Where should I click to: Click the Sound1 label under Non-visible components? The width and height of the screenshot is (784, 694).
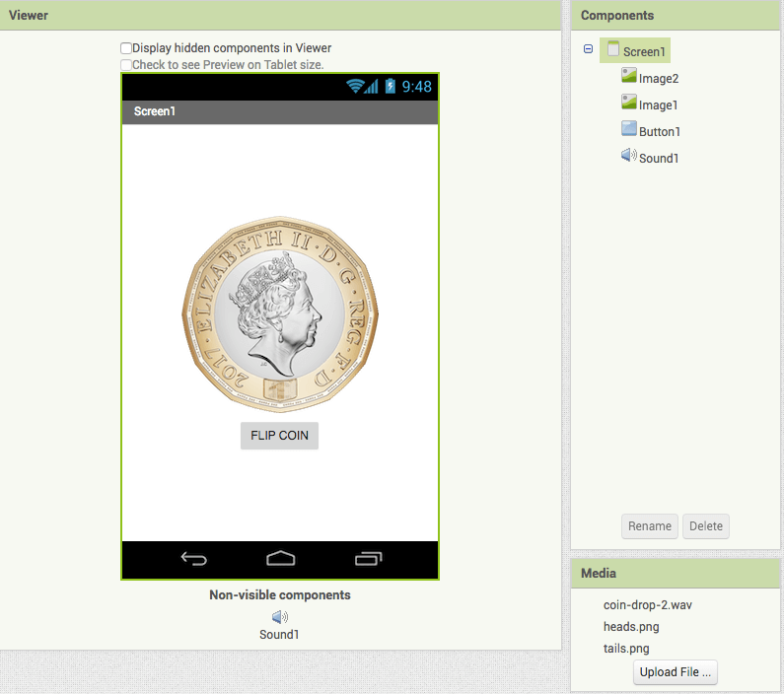279,635
